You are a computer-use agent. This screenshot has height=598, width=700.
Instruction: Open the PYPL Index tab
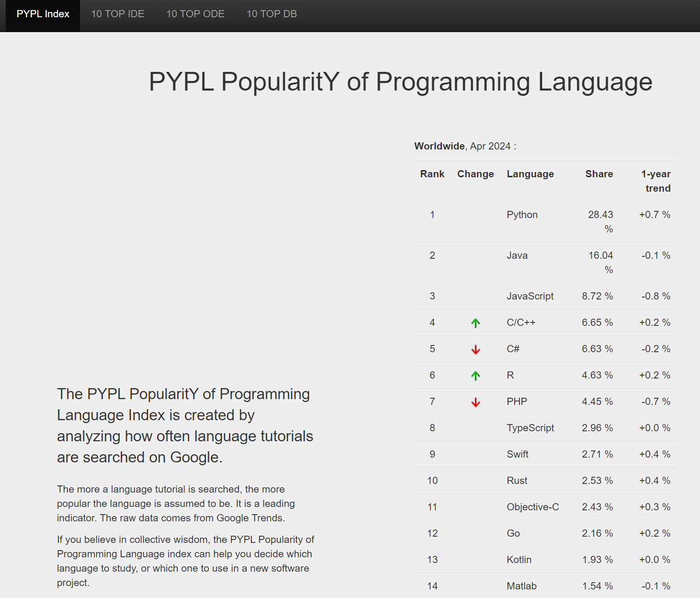pyautogui.click(x=43, y=14)
